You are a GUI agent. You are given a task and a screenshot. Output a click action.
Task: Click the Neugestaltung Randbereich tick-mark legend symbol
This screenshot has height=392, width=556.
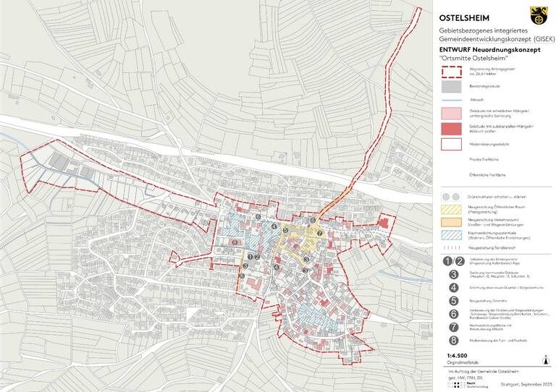[x=452, y=248]
